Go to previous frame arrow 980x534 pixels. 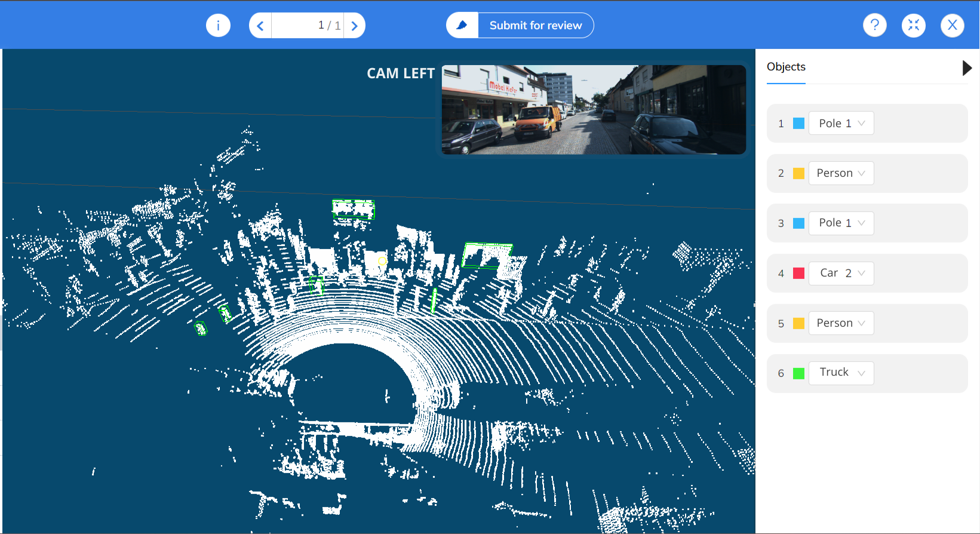coord(260,26)
